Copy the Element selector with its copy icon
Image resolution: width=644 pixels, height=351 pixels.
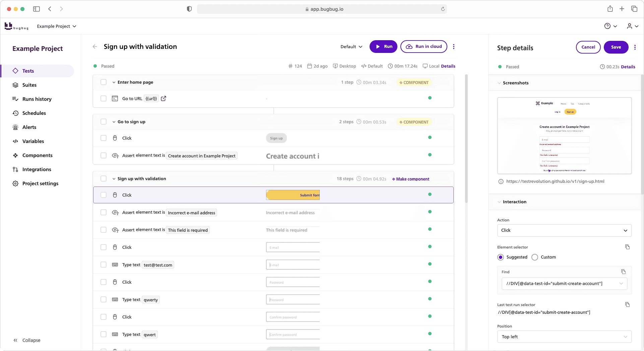coord(628,247)
